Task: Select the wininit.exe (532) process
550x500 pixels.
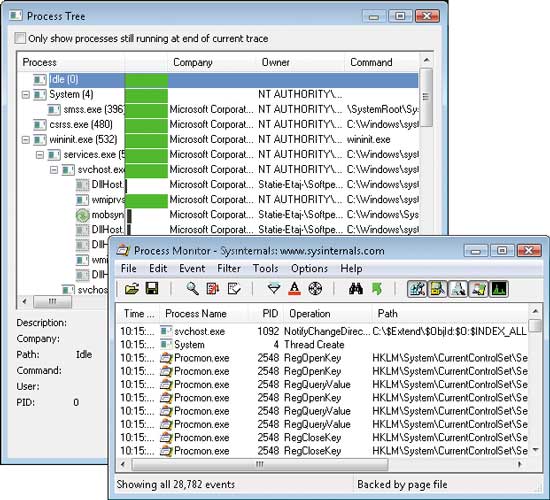Action: (218, 140)
